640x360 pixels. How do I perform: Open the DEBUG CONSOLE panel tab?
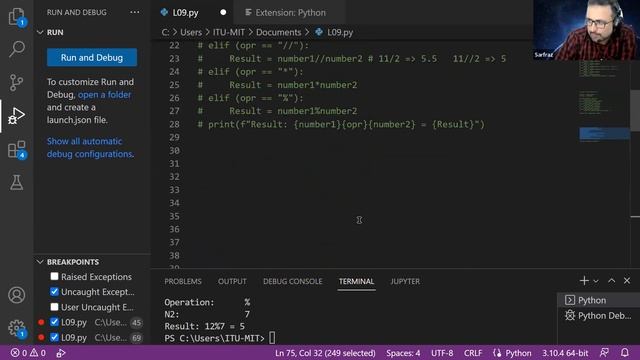coord(292,281)
